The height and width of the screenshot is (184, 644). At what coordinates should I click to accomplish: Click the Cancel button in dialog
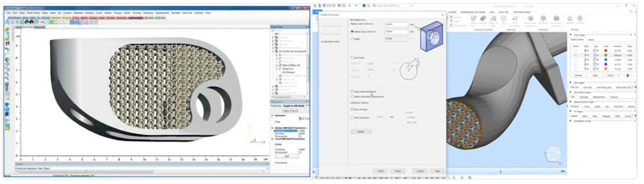(420, 171)
